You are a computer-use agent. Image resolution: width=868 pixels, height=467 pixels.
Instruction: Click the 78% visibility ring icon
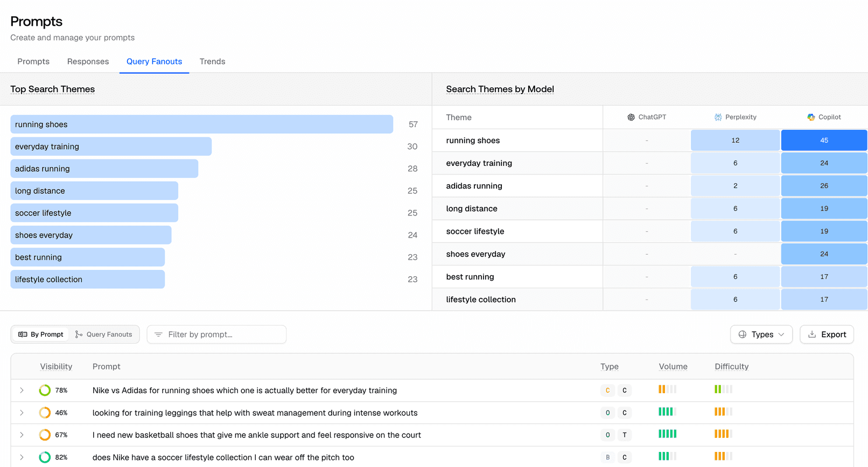(x=45, y=391)
